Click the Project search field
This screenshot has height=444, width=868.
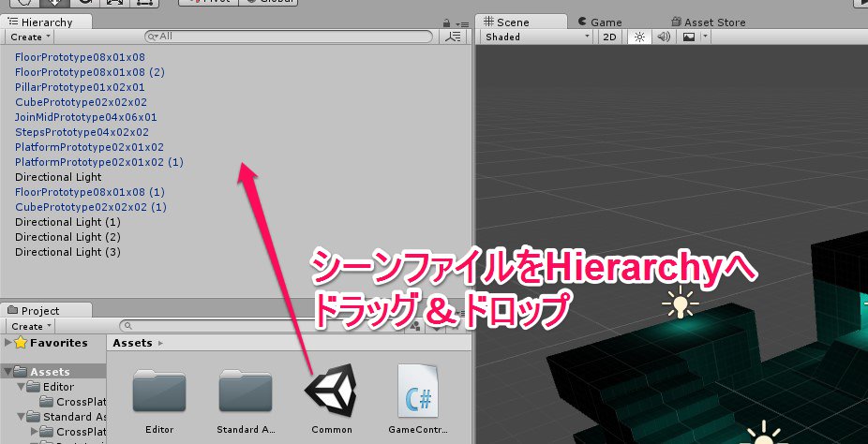click(x=263, y=326)
